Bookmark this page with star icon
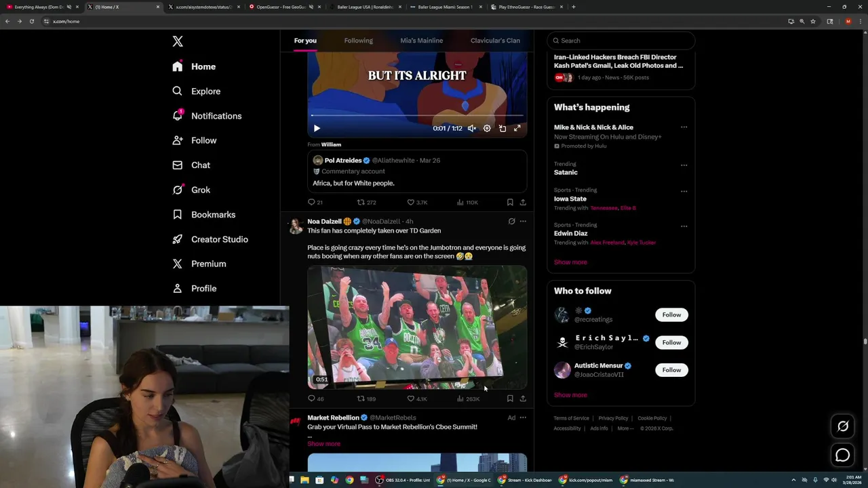The image size is (868, 488). [813, 21]
